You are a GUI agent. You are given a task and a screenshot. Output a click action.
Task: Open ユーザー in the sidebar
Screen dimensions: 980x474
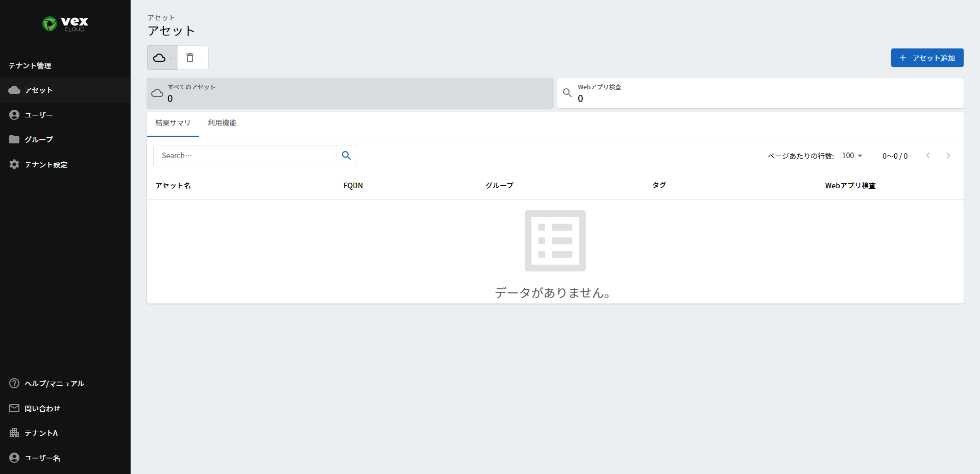pyautogui.click(x=65, y=115)
